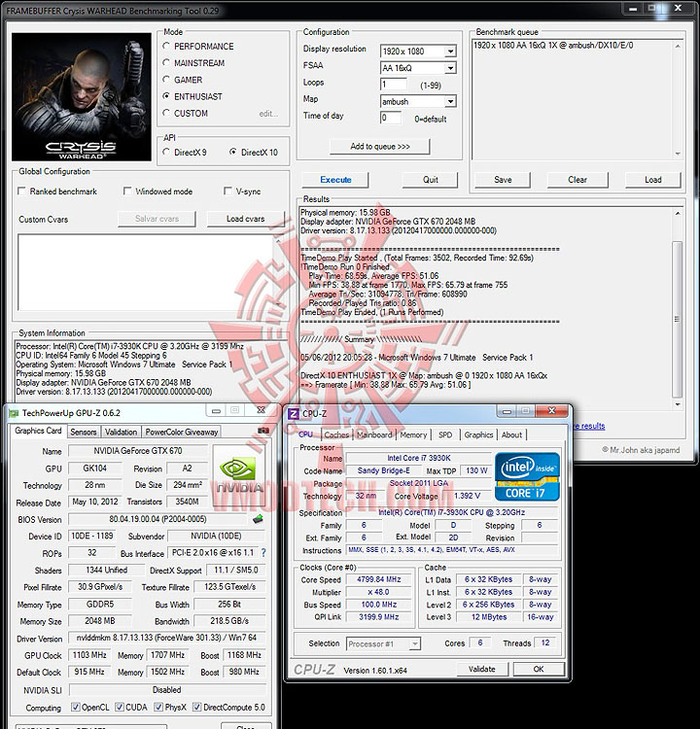700x729 pixels.
Task: Select the PERFORMANCE mode radio button
Action: click(x=166, y=46)
